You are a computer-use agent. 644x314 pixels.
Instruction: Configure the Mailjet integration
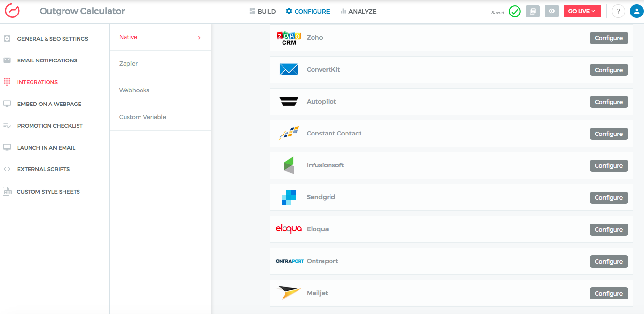(609, 293)
